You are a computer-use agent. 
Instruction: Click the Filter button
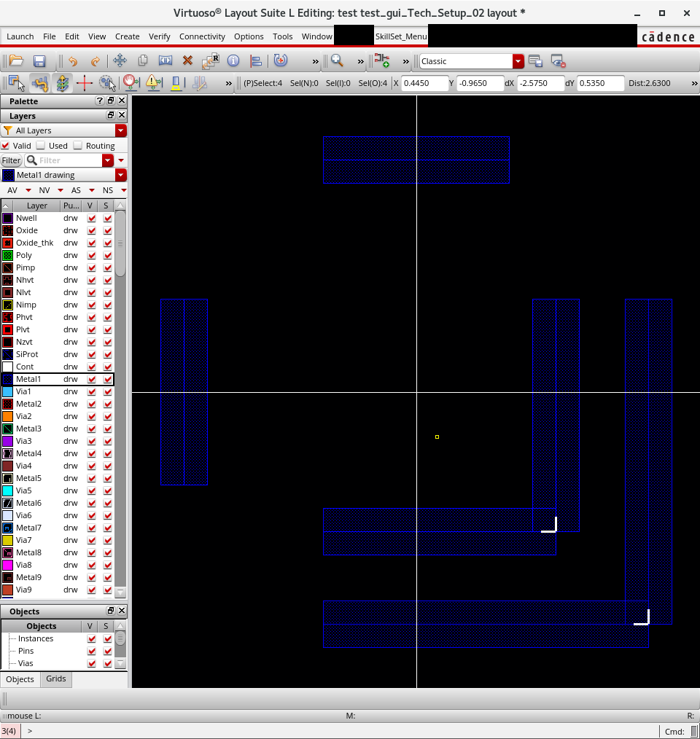tap(11, 160)
